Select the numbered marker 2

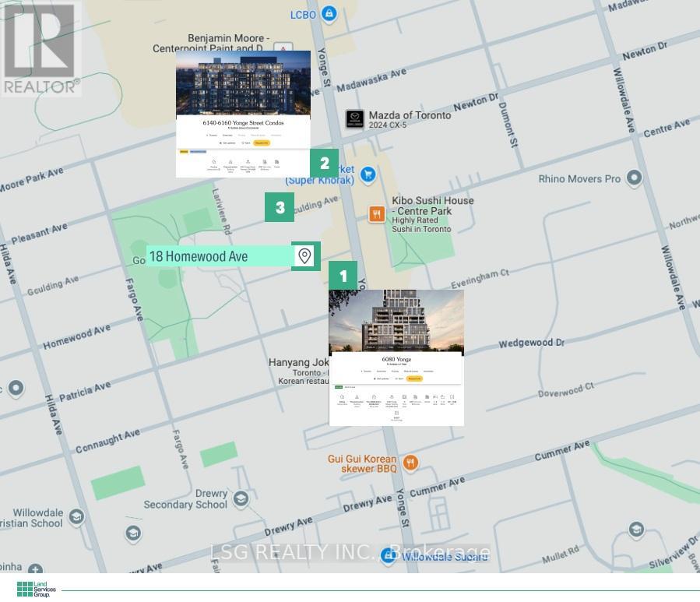(325, 163)
